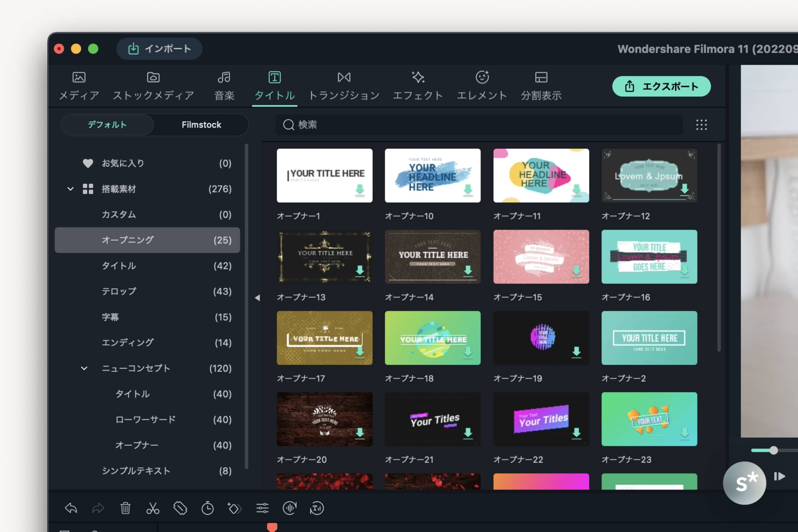Viewport: 798px width, 532px height.
Task: Click the エクスポート button
Action: coord(661,86)
